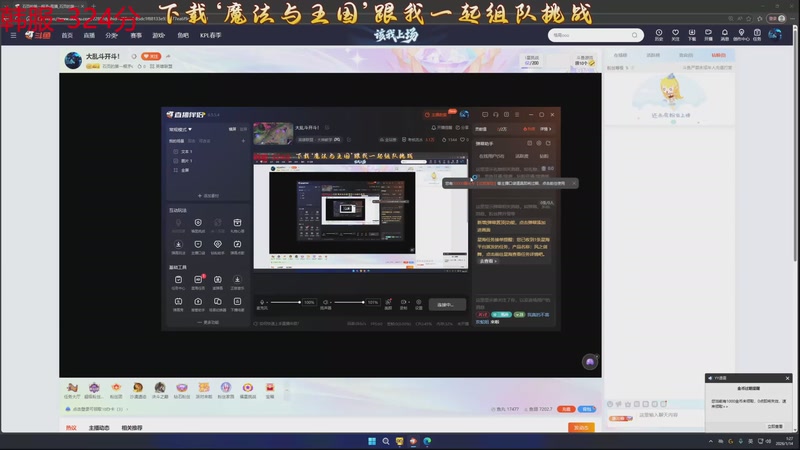The width and height of the screenshot is (800, 450).
Task: Go to the 直播 navigation item
Action: 89,35
